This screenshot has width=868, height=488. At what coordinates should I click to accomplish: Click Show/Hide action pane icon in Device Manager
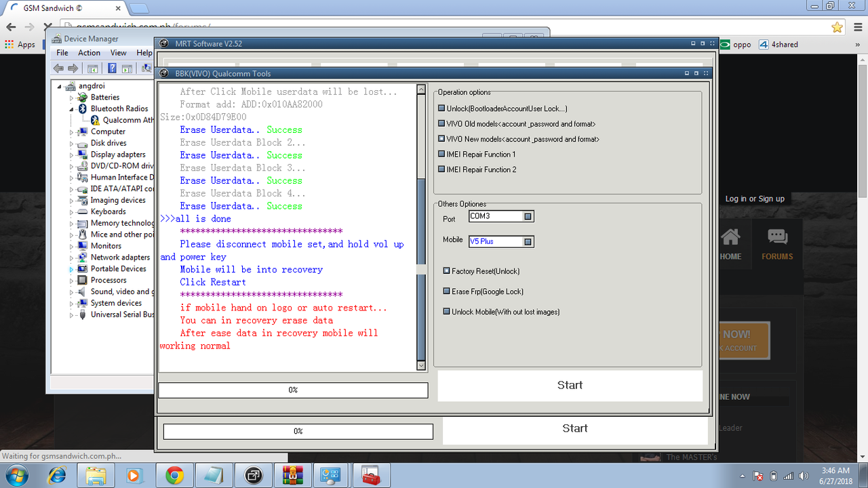[x=126, y=68]
